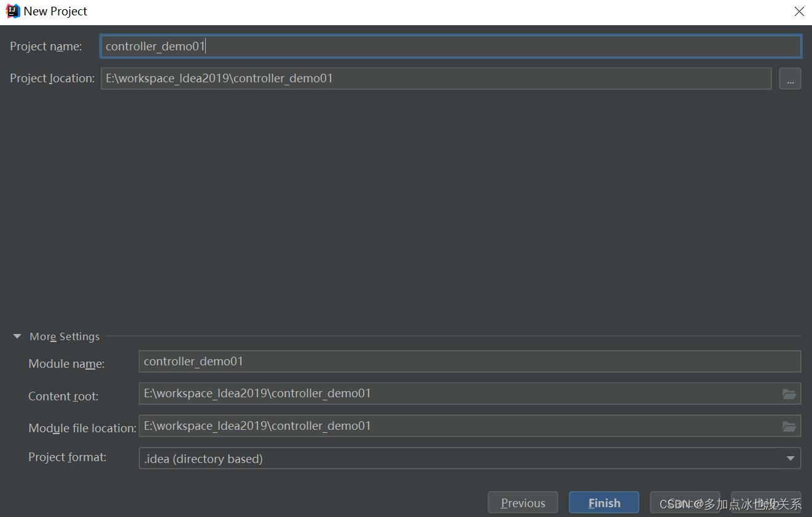
Task: Click the Project name label
Action: tap(46, 47)
